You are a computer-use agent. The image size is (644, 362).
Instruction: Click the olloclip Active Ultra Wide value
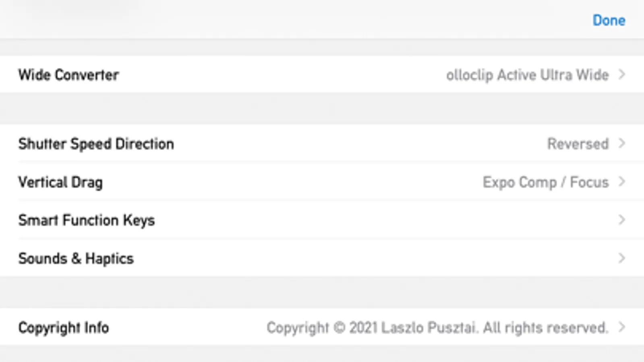click(x=527, y=75)
